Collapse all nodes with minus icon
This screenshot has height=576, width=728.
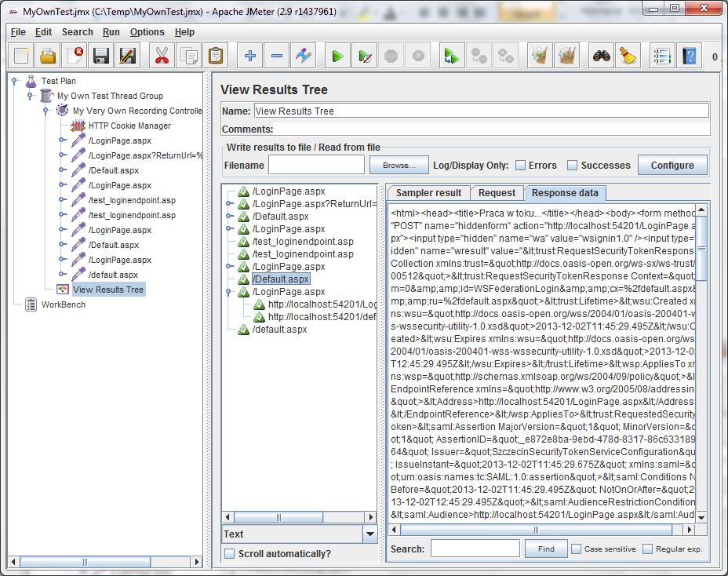coord(277,57)
